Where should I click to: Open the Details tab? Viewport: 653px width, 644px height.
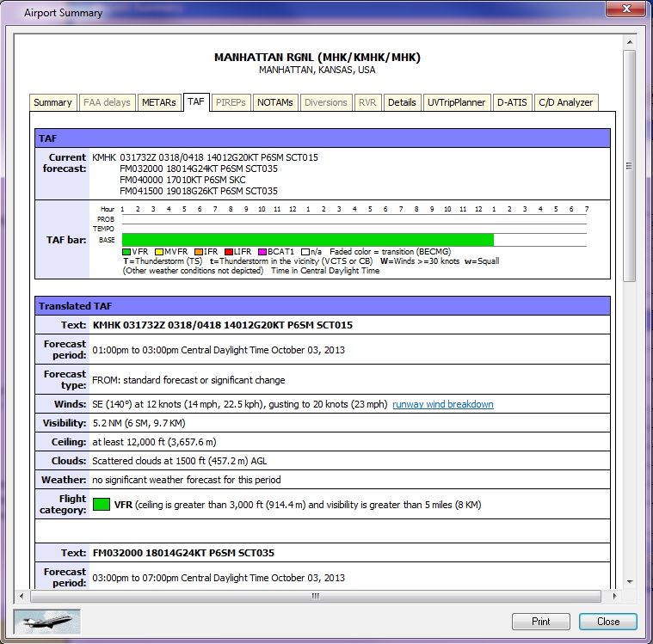(401, 102)
